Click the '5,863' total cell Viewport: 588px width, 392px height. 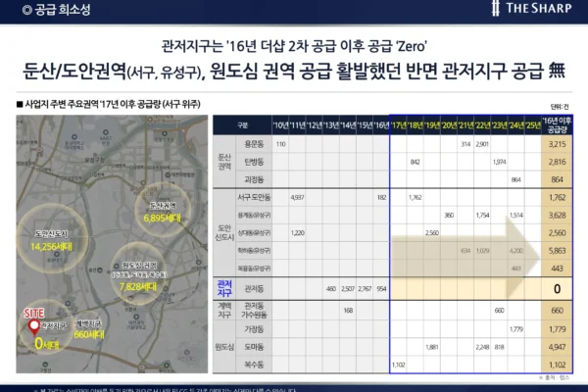[557, 251]
